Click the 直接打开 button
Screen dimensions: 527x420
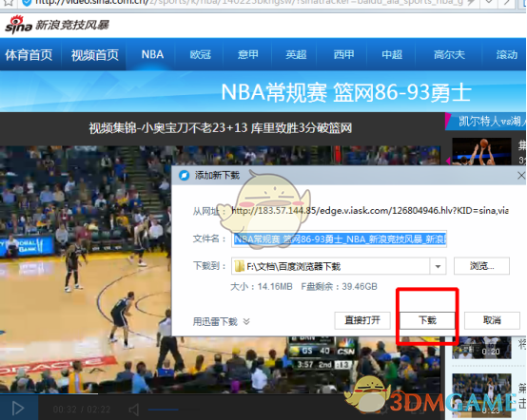(362, 320)
